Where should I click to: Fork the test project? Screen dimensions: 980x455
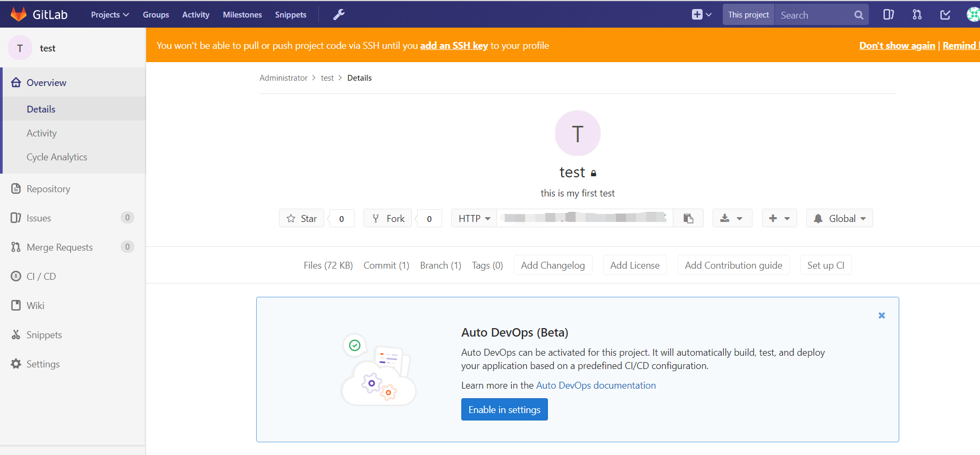click(x=388, y=218)
